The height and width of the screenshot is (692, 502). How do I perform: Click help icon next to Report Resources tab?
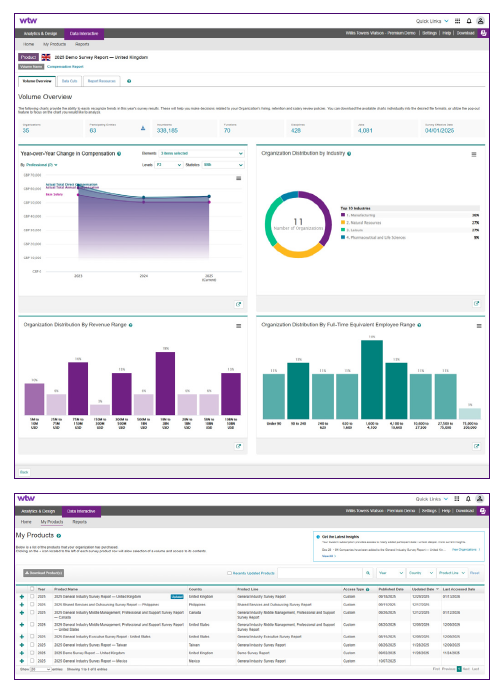pyautogui.click(x=129, y=81)
